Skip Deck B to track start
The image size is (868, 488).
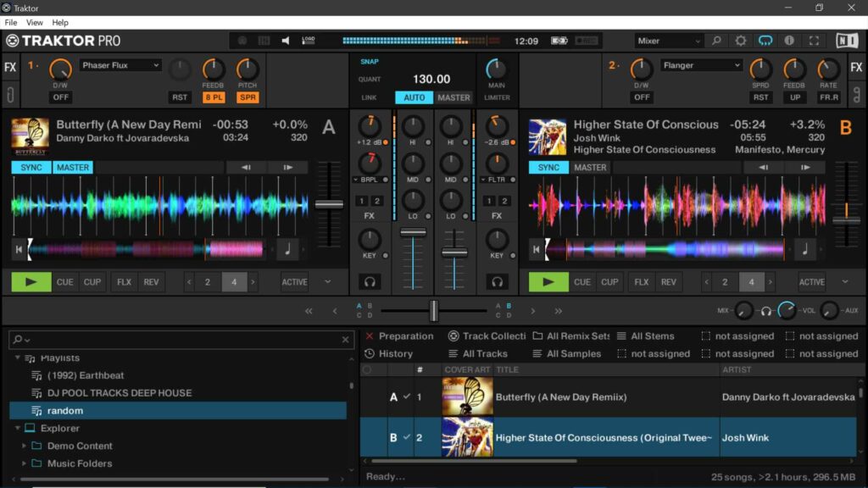[536, 249]
